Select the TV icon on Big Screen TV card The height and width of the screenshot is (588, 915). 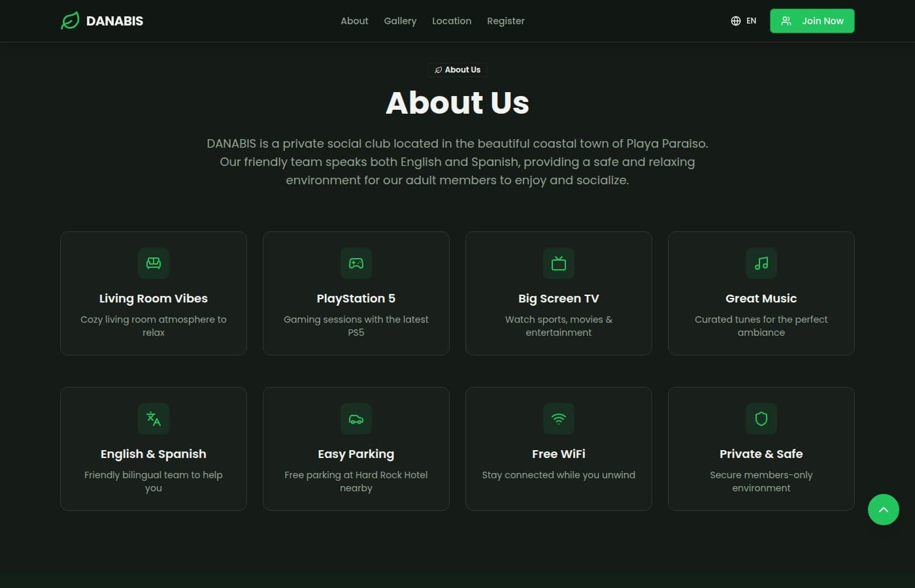pyautogui.click(x=558, y=263)
